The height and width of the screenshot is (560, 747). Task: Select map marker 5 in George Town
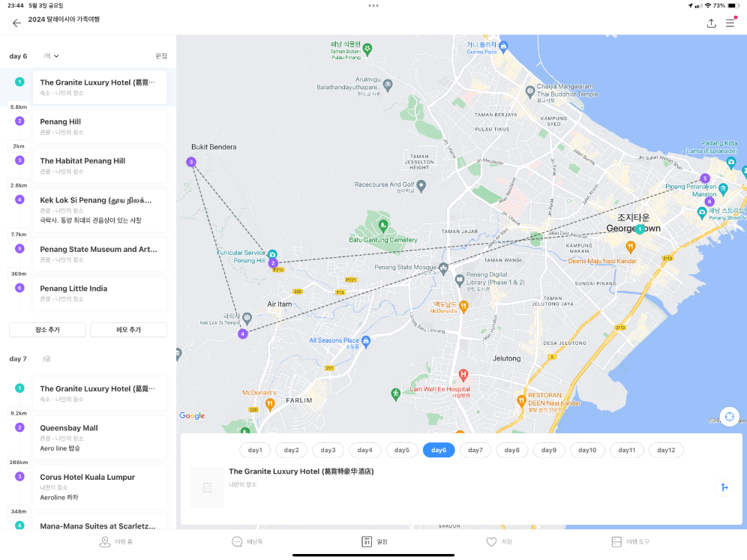[x=705, y=178]
